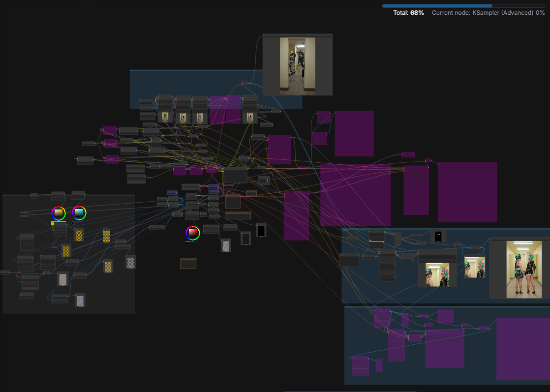550x392 pixels.
Task: Click the cyan-teal color wheel picker
Action: 79,213
